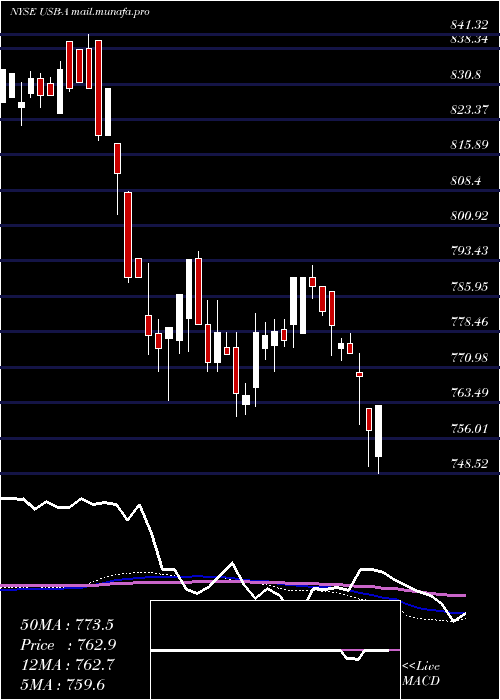Click the 823.37 price axis label
The height and width of the screenshot is (700, 500).
(x=469, y=110)
